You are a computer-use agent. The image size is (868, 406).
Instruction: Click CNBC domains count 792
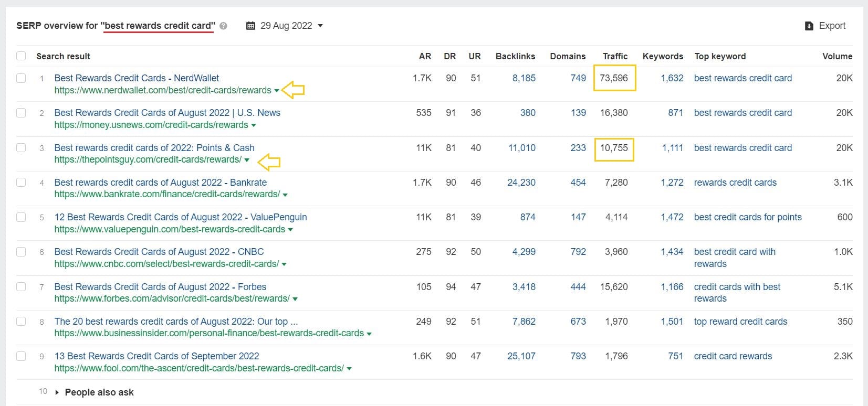pyautogui.click(x=578, y=252)
